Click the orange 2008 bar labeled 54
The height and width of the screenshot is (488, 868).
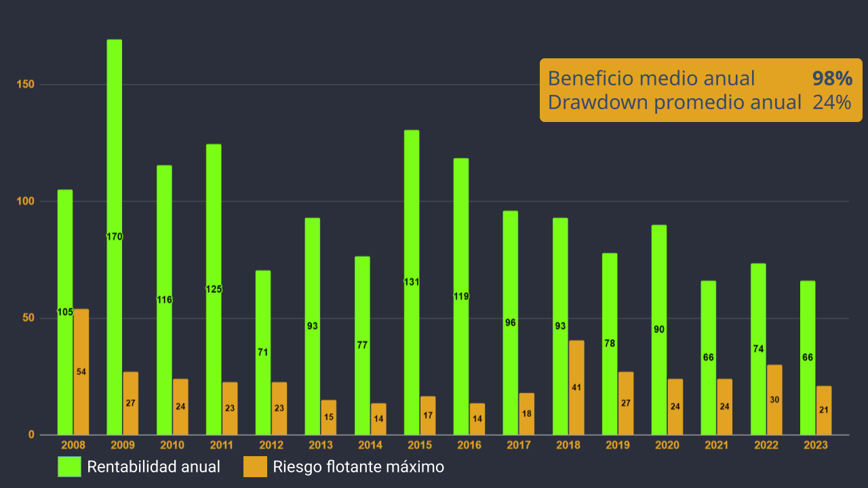coord(81,371)
